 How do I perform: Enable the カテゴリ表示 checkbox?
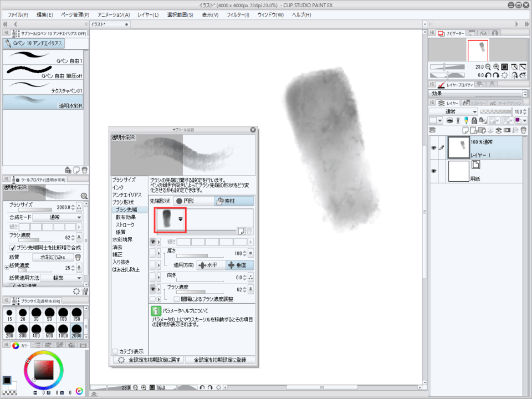(x=115, y=351)
